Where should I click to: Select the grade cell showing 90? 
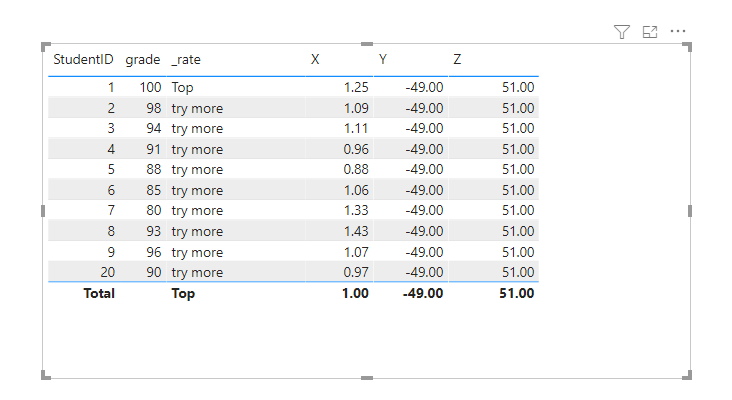[154, 273]
